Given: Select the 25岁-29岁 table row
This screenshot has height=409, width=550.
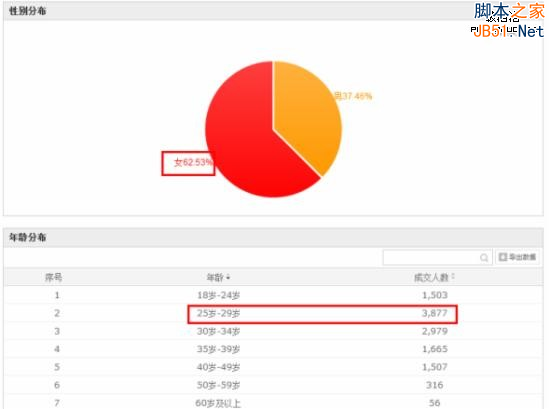Looking at the screenshot, I should [274, 313].
